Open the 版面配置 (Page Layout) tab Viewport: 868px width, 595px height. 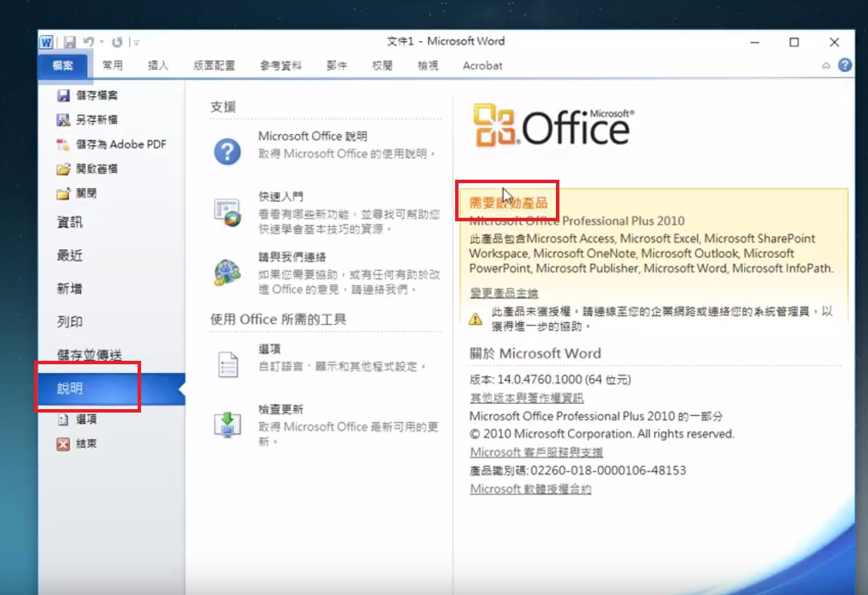click(x=214, y=66)
